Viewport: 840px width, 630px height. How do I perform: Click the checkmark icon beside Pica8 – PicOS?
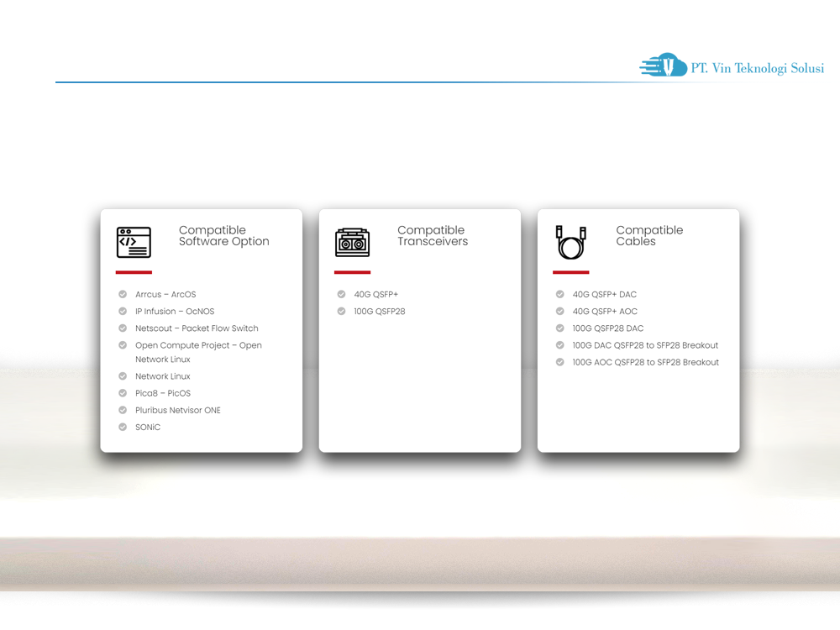click(123, 392)
